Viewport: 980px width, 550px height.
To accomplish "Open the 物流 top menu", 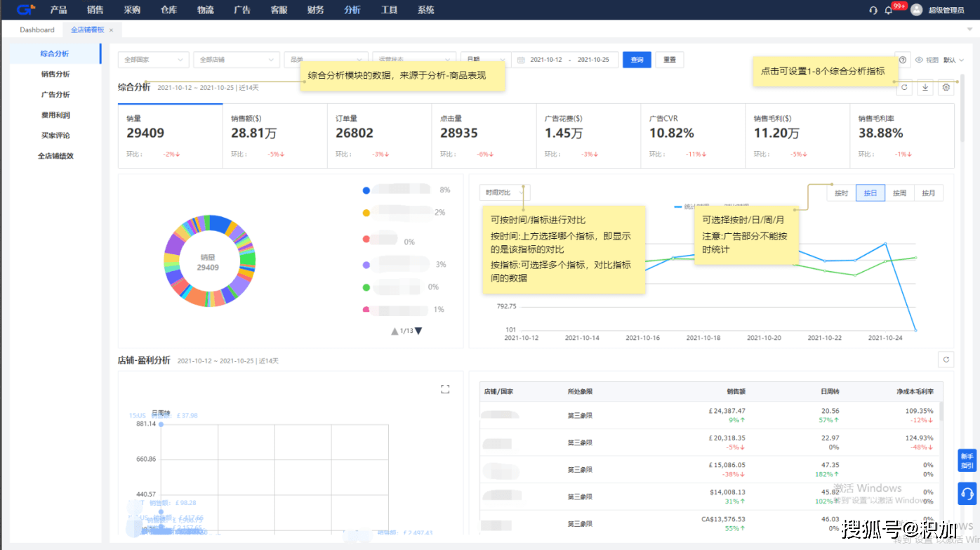I will pyautogui.click(x=205, y=10).
